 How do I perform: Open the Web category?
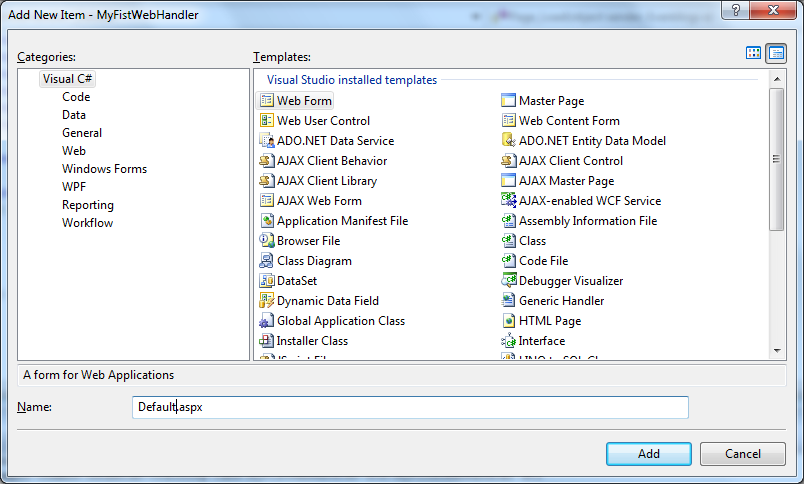[x=74, y=151]
